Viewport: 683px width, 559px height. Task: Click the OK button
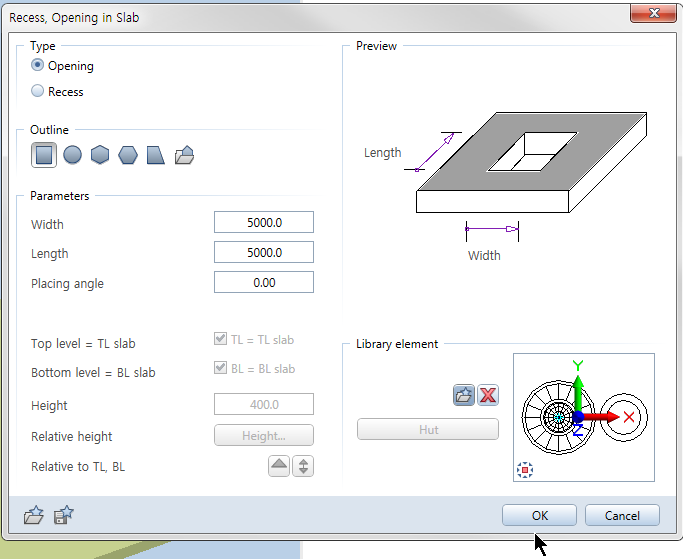coord(539,516)
